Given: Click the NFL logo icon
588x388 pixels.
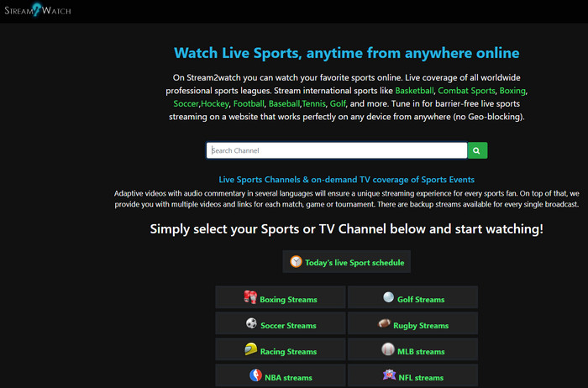Looking at the screenshot, I should (389, 375).
